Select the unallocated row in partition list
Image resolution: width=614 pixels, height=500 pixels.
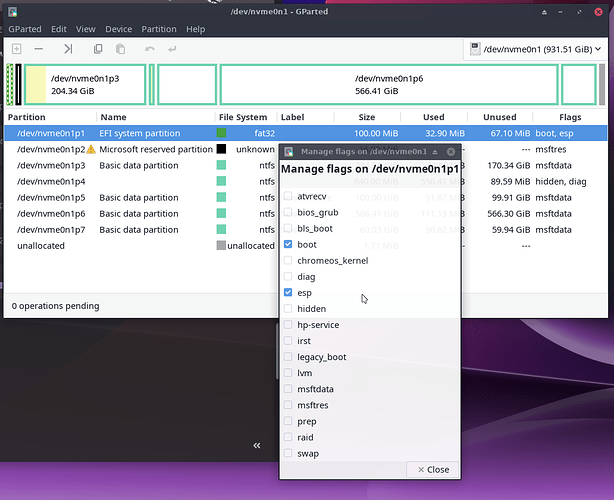click(141, 245)
